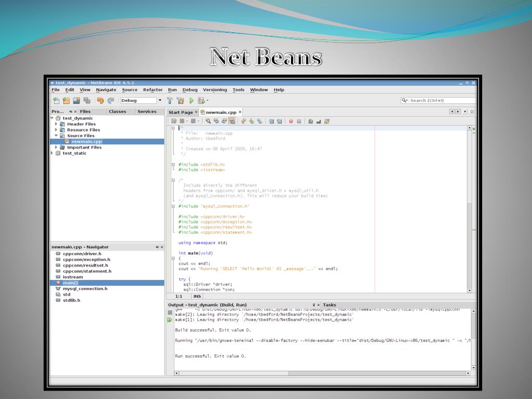
Task: Click the red Start Macro Recording icon
Action: 291,121
